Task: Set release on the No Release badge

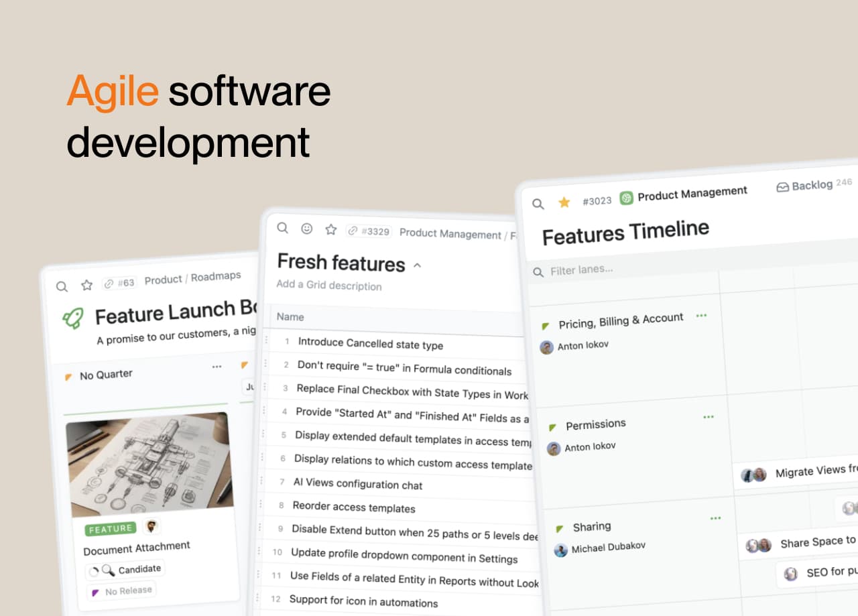Action: tap(121, 591)
